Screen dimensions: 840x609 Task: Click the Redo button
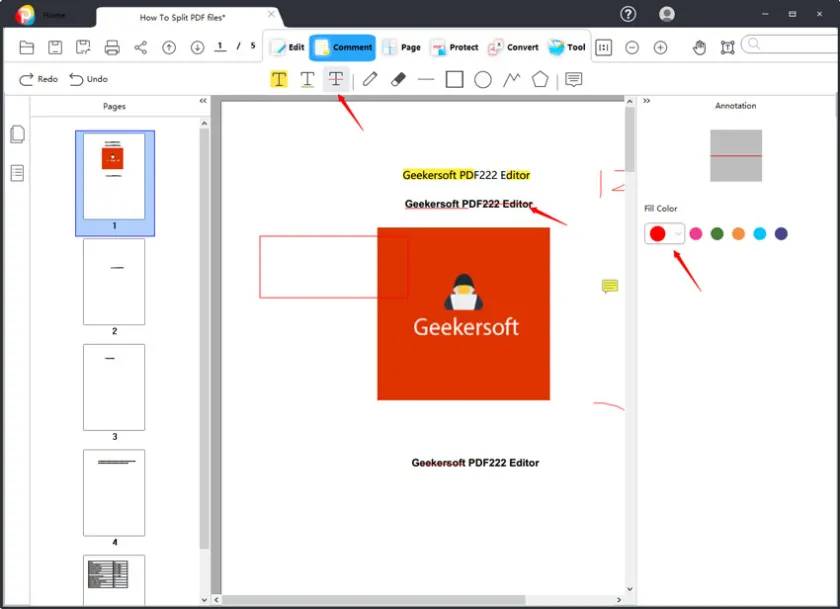(38, 79)
